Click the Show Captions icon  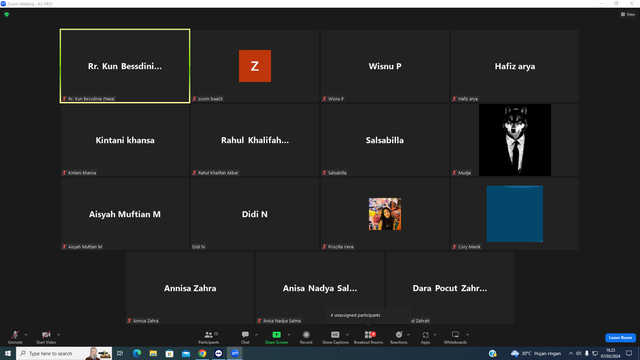(x=335, y=335)
